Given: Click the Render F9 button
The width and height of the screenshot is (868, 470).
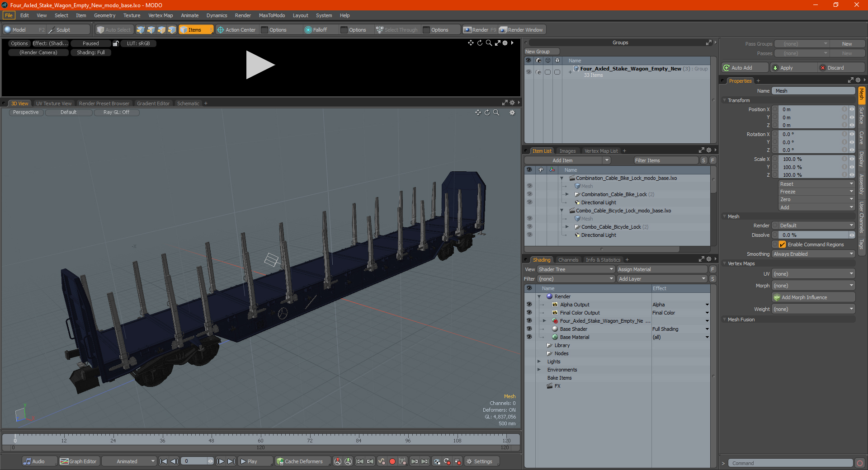Looking at the screenshot, I should [480, 30].
